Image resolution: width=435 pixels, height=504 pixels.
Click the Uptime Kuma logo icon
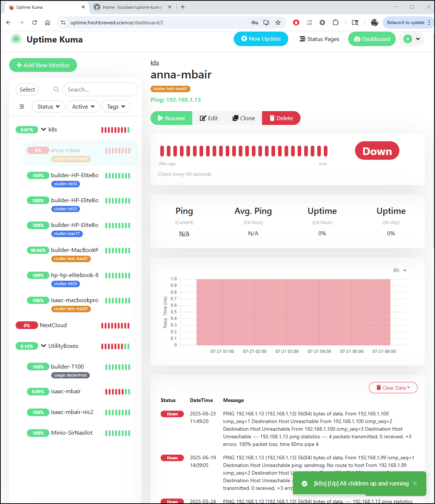pos(16,39)
